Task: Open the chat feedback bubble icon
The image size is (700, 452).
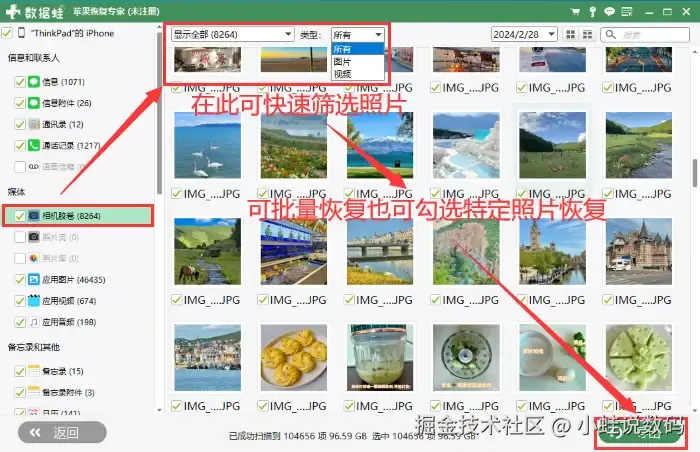Action: tap(609, 12)
